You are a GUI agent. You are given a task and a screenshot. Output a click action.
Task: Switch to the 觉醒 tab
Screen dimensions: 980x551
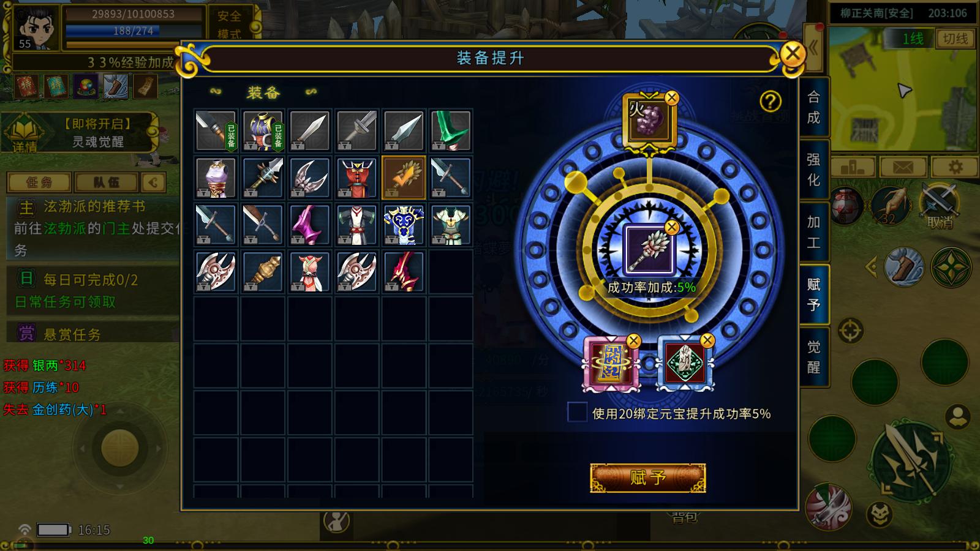coord(813,357)
